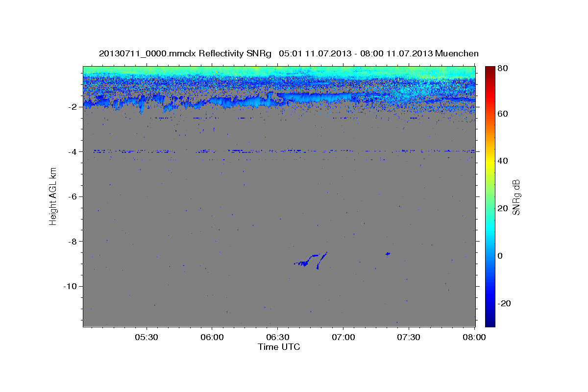This screenshot has width=588, height=392.
Task: Click the horizontal blue line at 4 km
Action: (284, 151)
